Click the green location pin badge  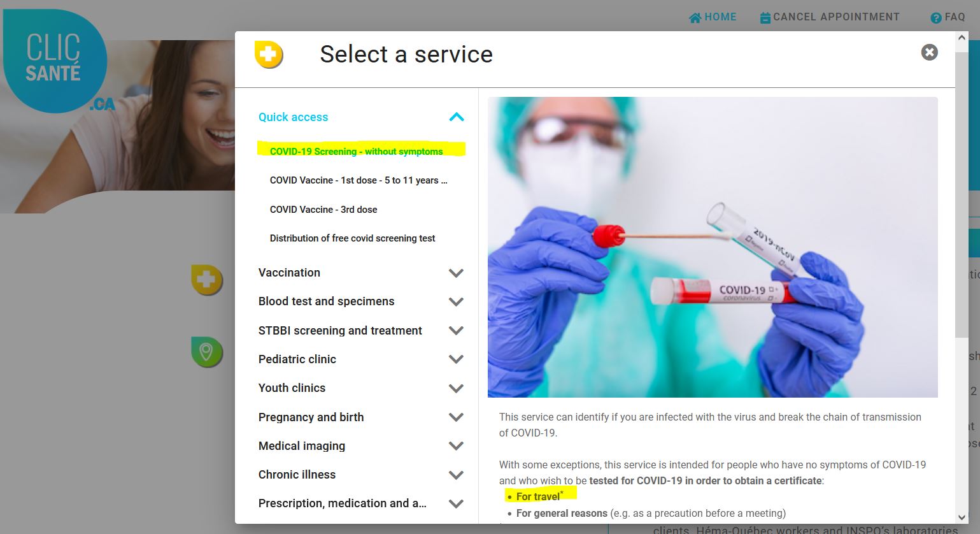tap(207, 352)
